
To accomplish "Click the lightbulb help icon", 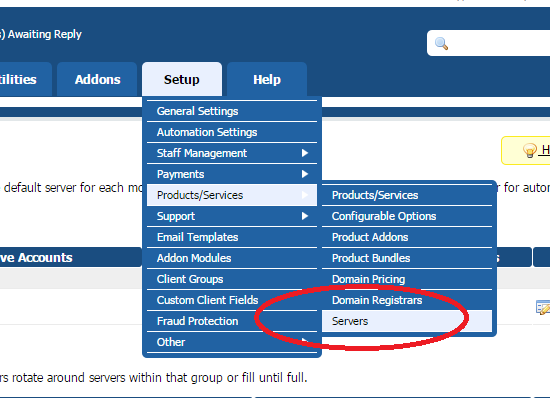I will 529,150.
